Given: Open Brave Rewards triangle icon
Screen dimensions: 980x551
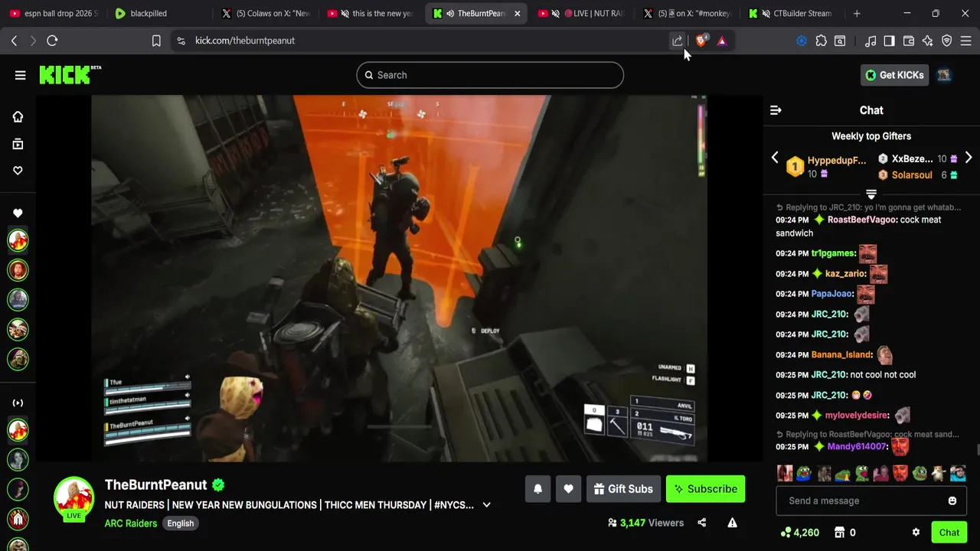Looking at the screenshot, I should click(721, 41).
